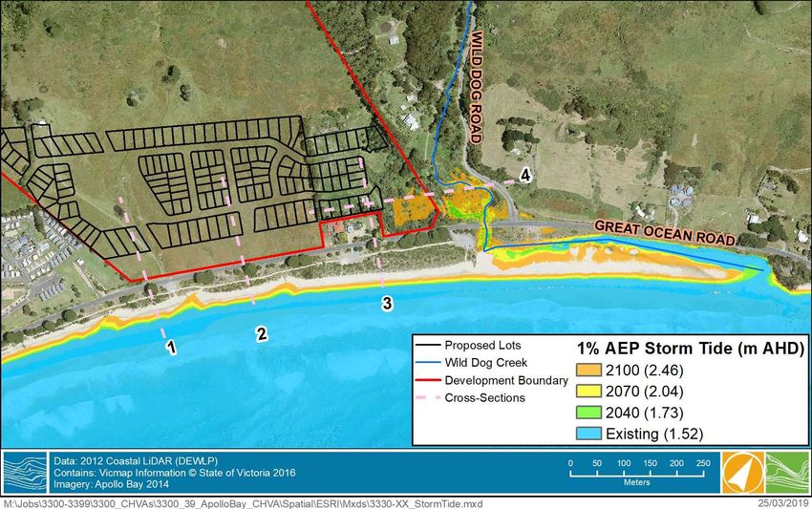The height and width of the screenshot is (509, 812).
Task: Click the 250 value on the scale bar
Action: (703, 463)
